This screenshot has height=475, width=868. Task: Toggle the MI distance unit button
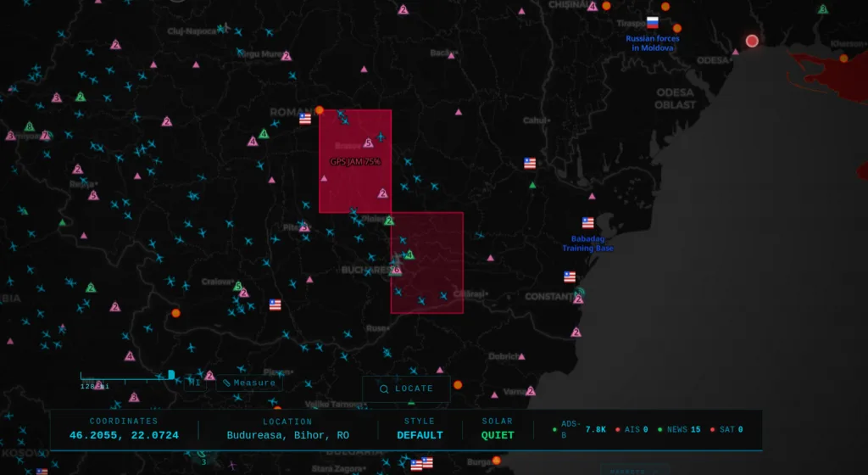coord(195,383)
